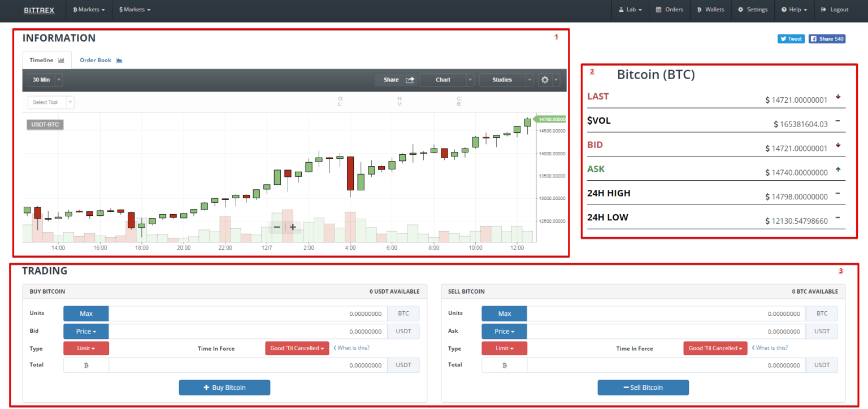Click the 0 USDT AVAILABLE text
868x409 pixels.
394,292
